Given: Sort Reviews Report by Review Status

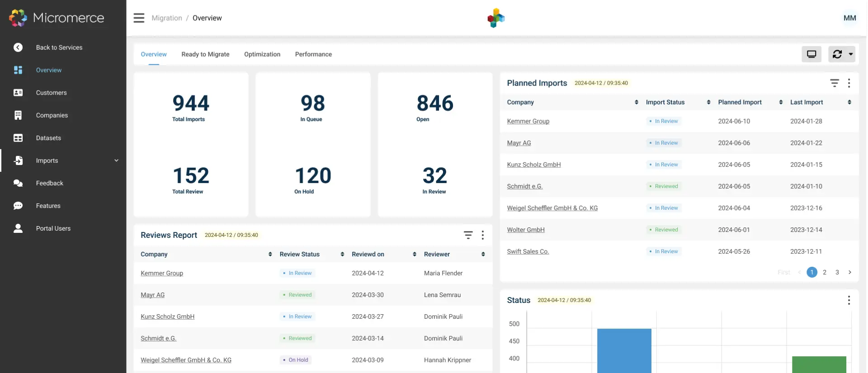Looking at the screenshot, I should click(342, 254).
